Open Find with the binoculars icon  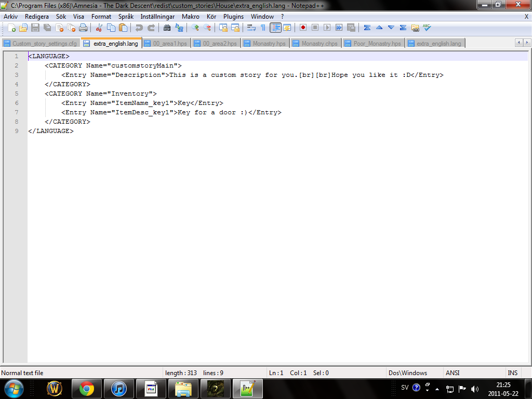pyautogui.click(x=167, y=28)
